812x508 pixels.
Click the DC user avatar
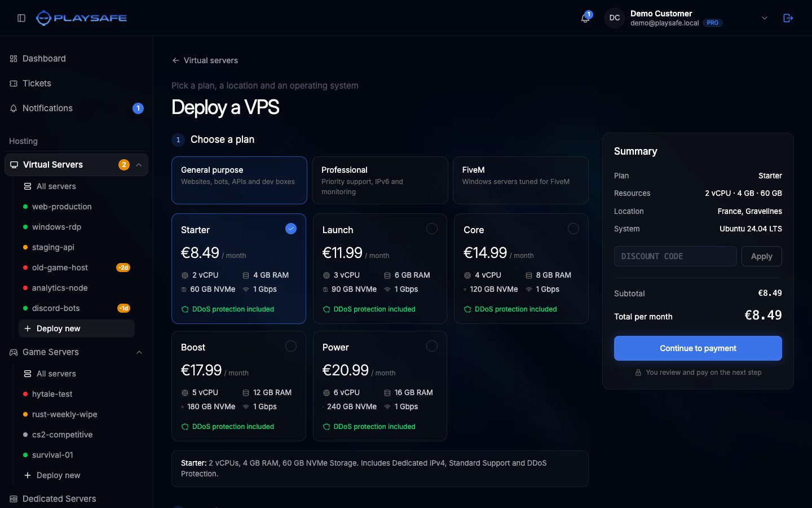[x=615, y=18]
